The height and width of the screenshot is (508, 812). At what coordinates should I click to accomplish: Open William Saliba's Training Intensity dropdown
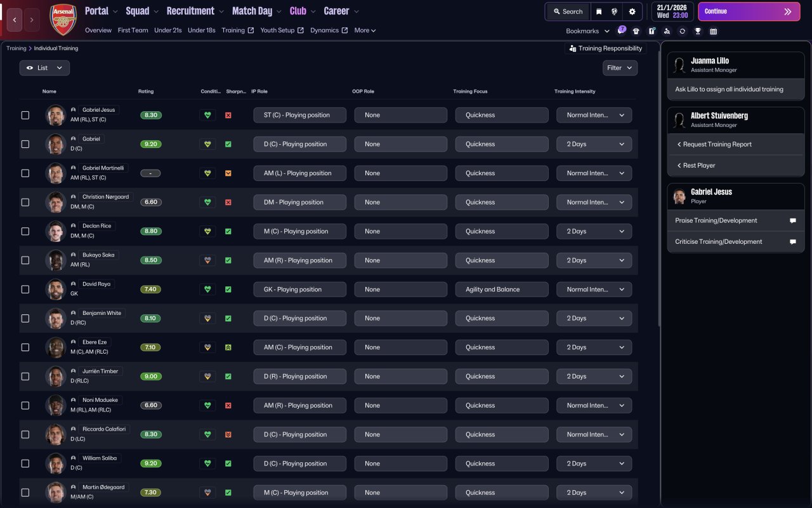click(594, 464)
